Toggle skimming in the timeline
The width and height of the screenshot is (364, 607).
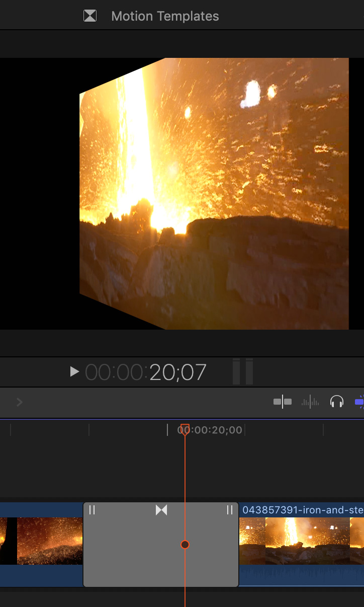283,402
